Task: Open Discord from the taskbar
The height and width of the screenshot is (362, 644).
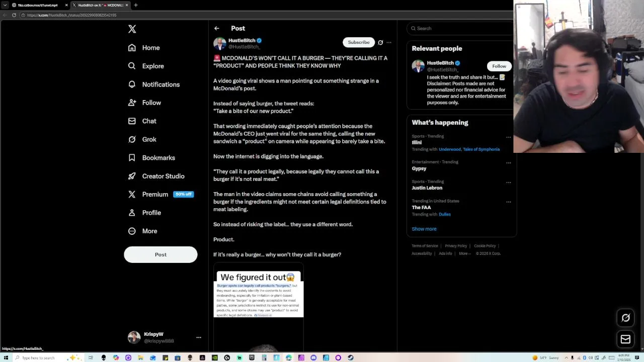Action: pyautogui.click(x=313, y=357)
